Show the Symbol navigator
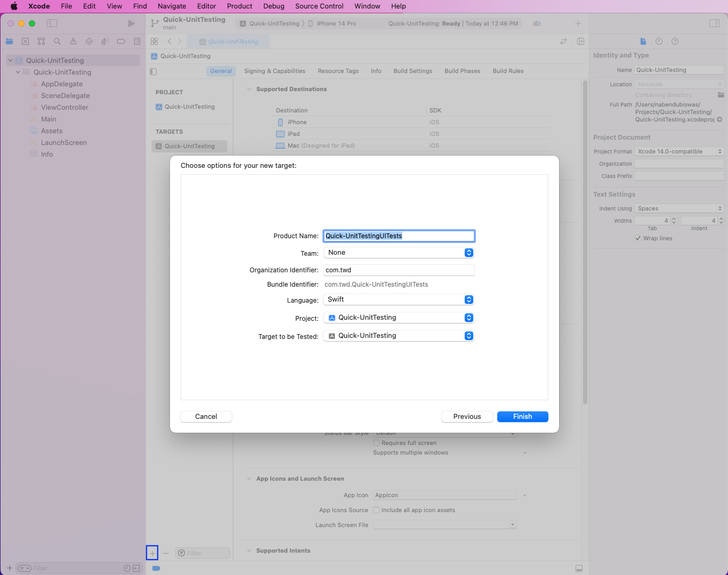Screen dimensions: 728x575 [41, 42]
